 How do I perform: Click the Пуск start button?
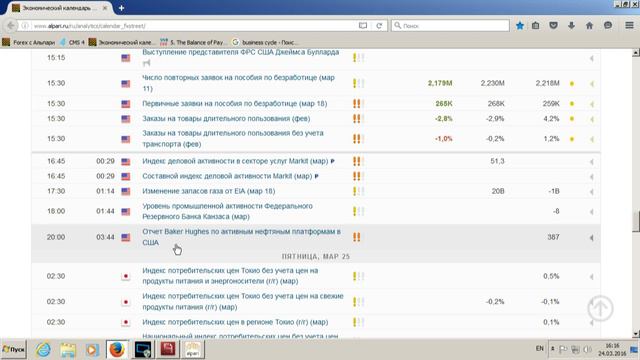coord(13,349)
